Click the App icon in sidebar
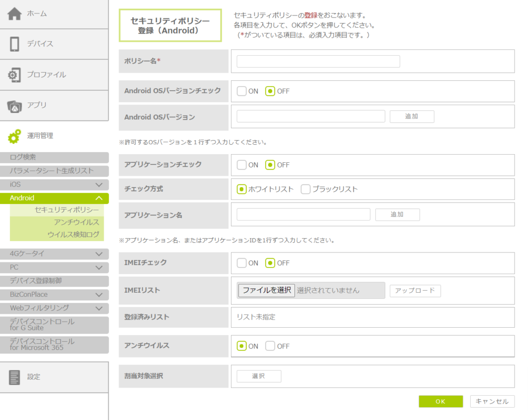Viewport: 528px width, 420px height. pyautogui.click(x=14, y=106)
